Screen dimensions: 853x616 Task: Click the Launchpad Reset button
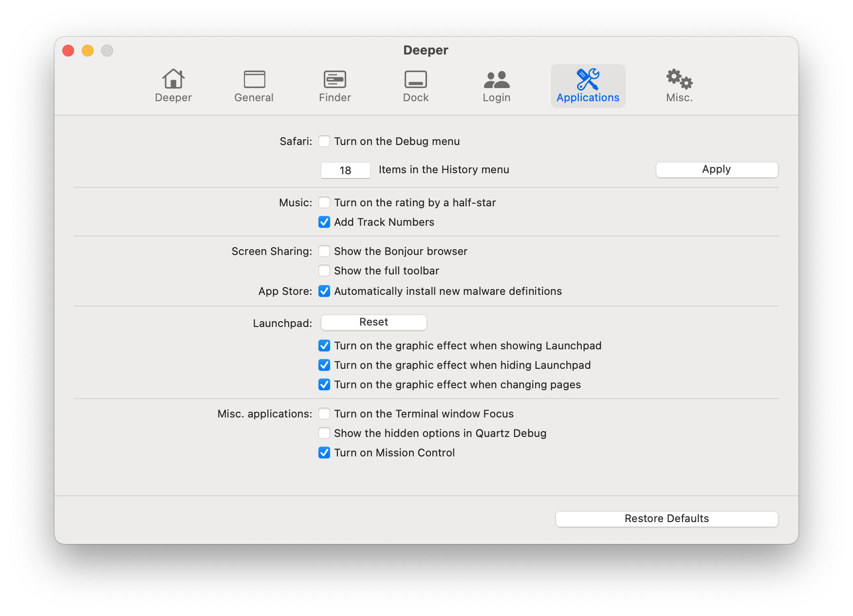tap(373, 322)
